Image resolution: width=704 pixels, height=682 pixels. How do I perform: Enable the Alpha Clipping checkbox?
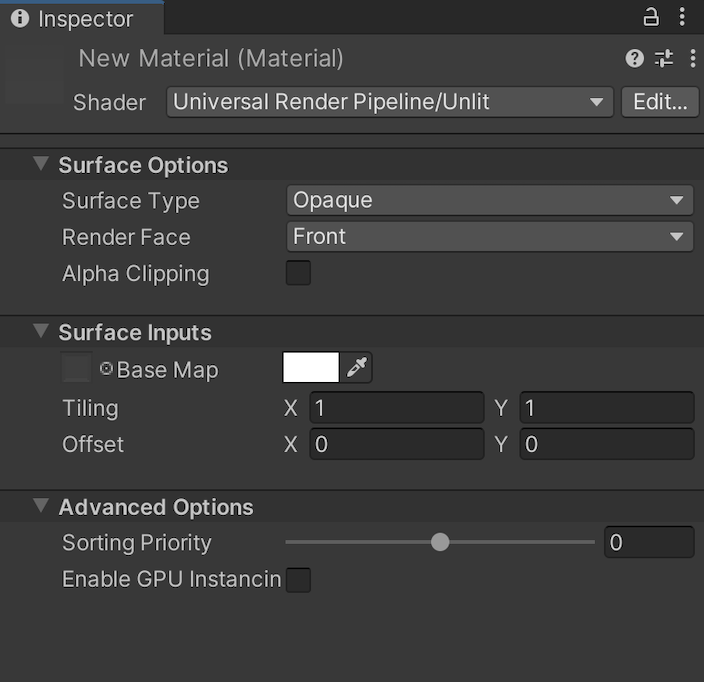click(x=298, y=273)
